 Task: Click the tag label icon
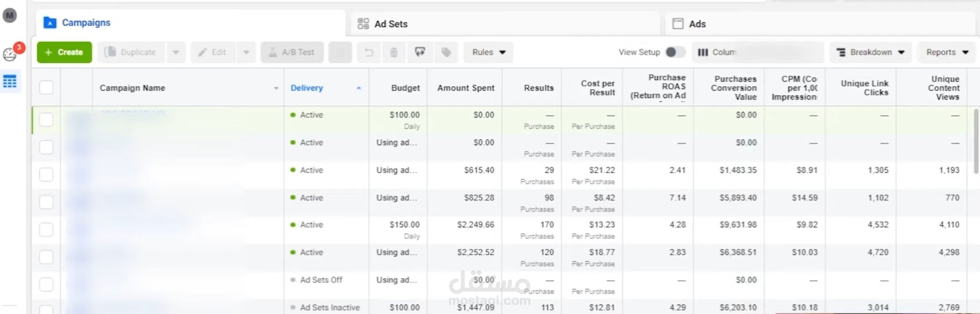(x=446, y=52)
